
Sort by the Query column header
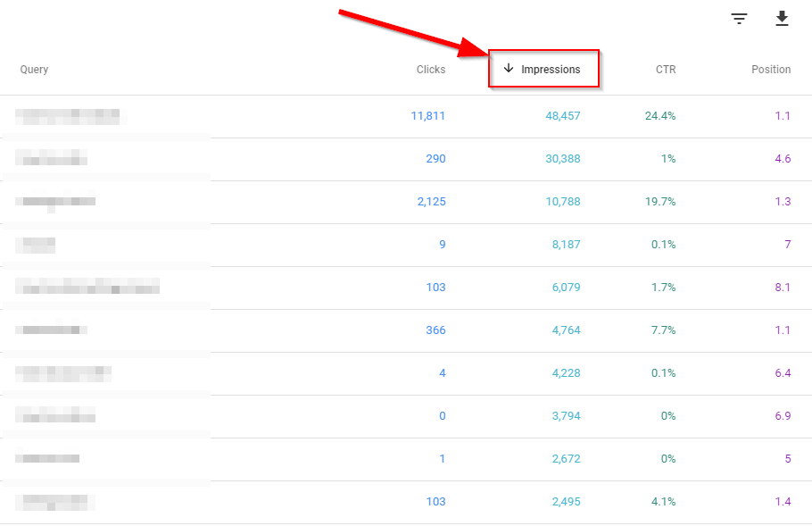34,70
